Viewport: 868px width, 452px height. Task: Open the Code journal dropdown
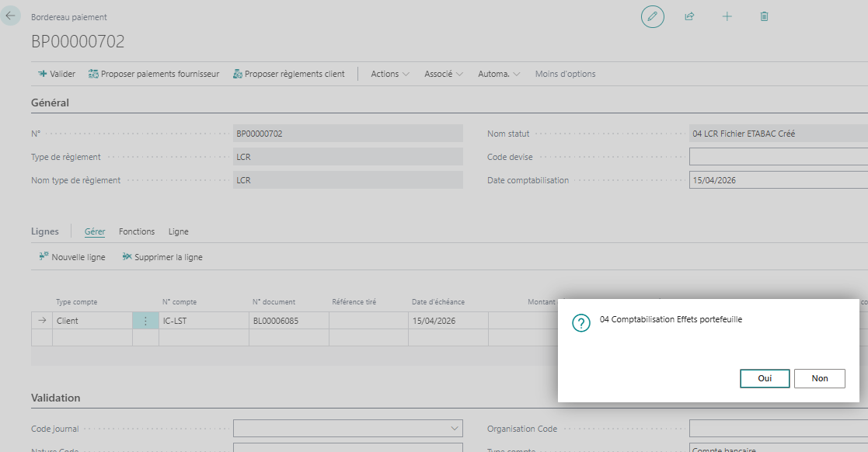[x=455, y=428]
